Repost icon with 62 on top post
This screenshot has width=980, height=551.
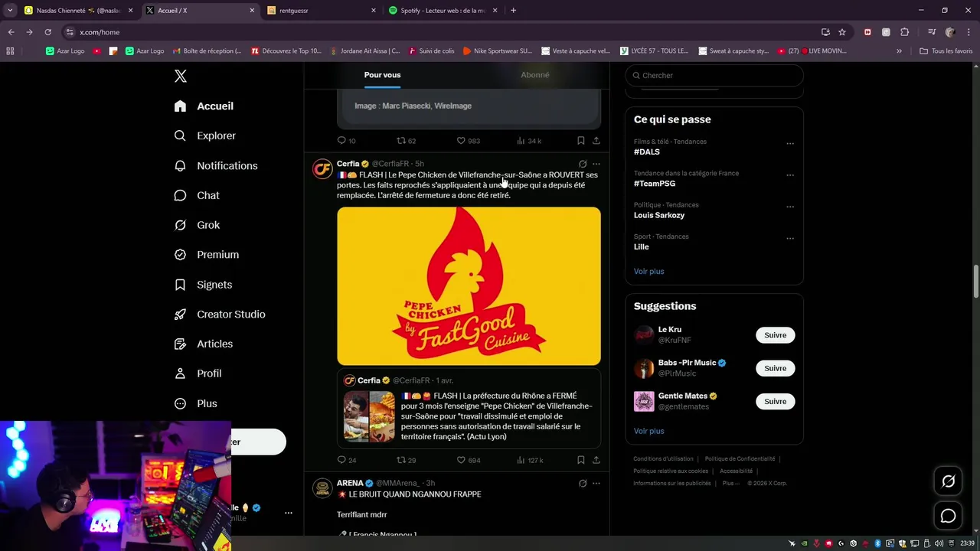point(400,141)
